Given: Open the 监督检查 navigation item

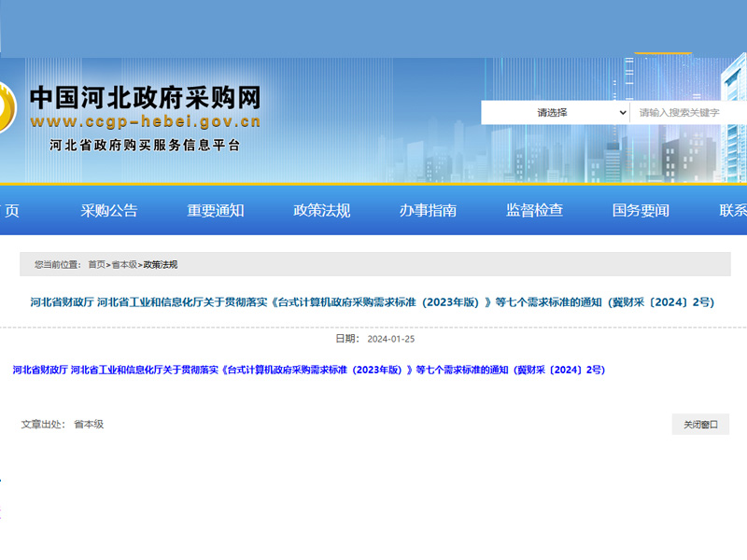Looking at the screenshot, I should [x=534, y=210].
